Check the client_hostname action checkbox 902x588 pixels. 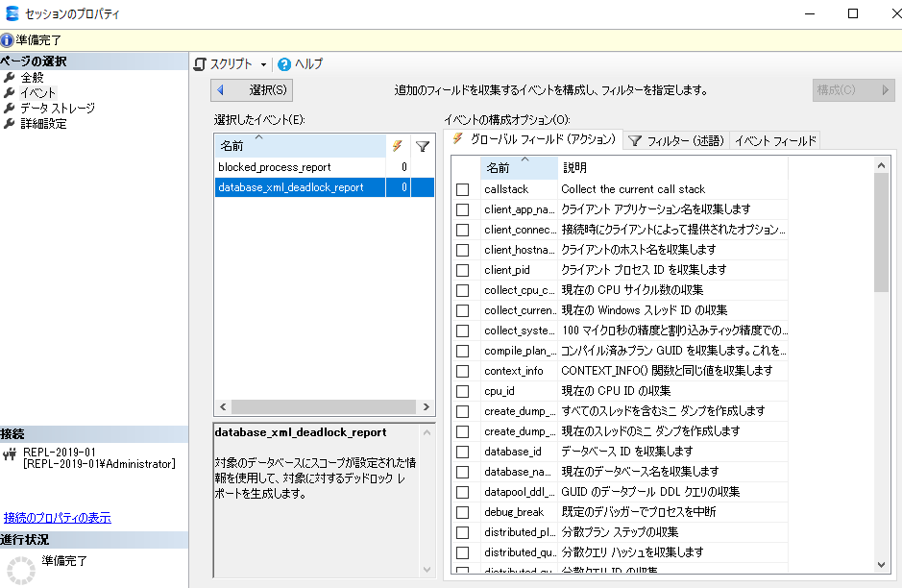point(463,251)
